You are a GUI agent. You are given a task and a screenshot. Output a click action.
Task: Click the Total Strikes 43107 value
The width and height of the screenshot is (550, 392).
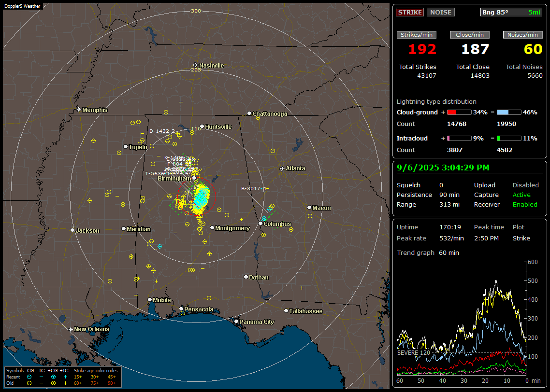coord(427,76)
